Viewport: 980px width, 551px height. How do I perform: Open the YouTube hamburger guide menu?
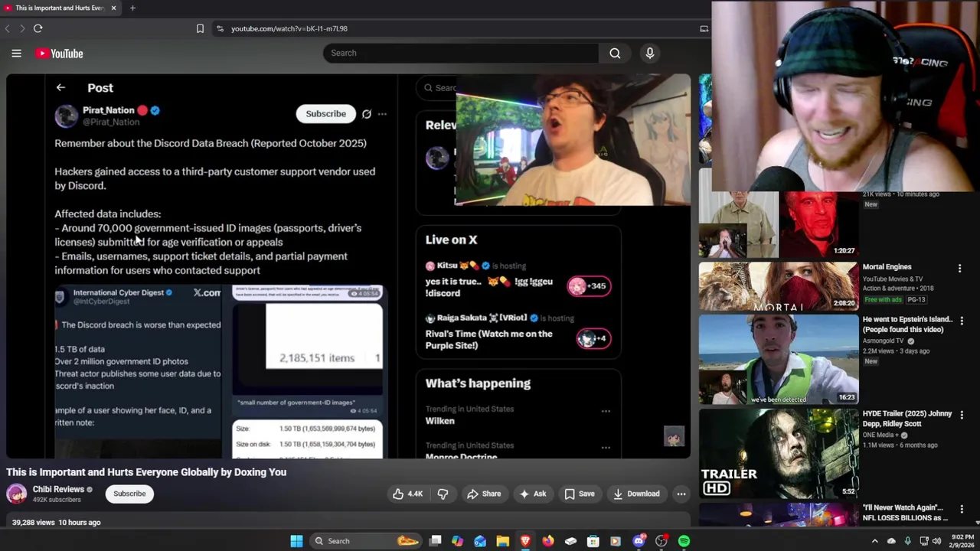[16, 54]
